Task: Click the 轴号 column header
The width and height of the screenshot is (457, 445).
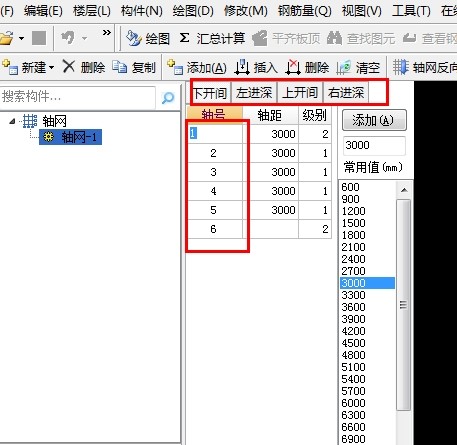Action: pyautogui.click(x=215, y=115)
